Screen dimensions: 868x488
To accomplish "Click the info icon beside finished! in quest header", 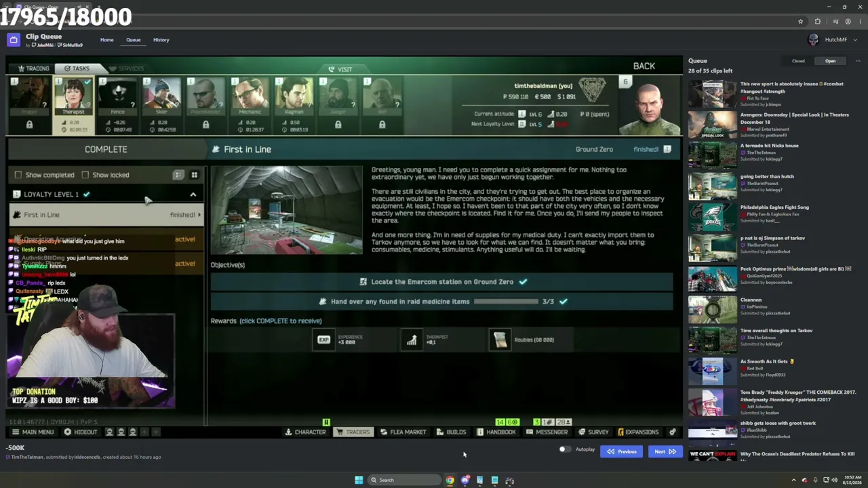I will coord(667,149).
